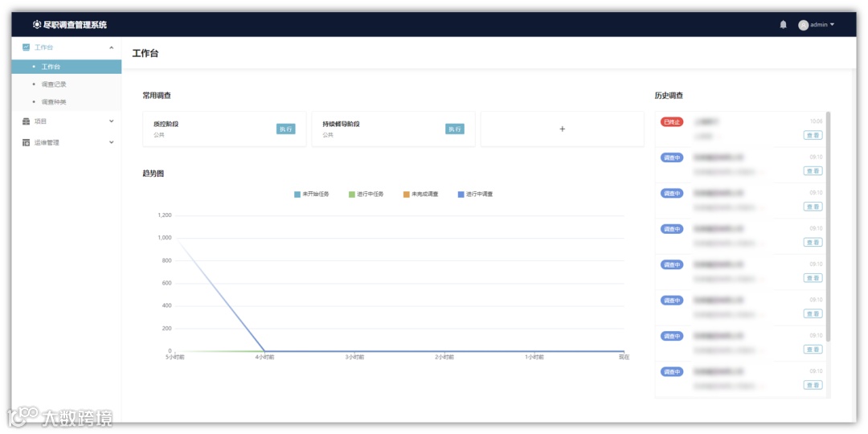Add a common survey with the plus card
The width and height of the screenshot is (868, 434).
click(562, 129)
